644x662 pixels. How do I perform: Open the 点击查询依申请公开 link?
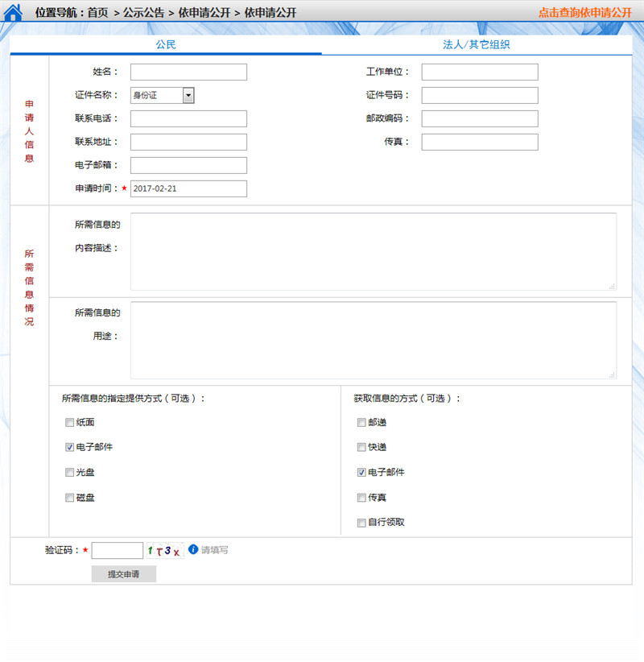point(584,13)
